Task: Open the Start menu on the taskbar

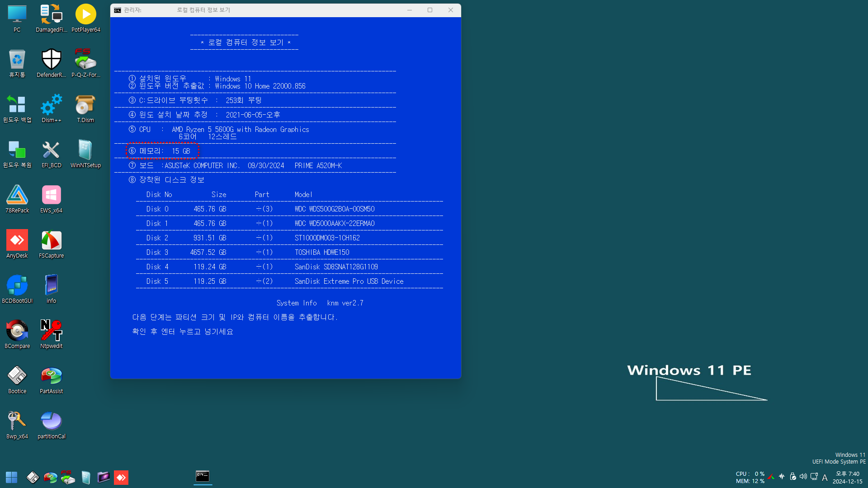Action: pyautogui.click(x=11, y=477)
